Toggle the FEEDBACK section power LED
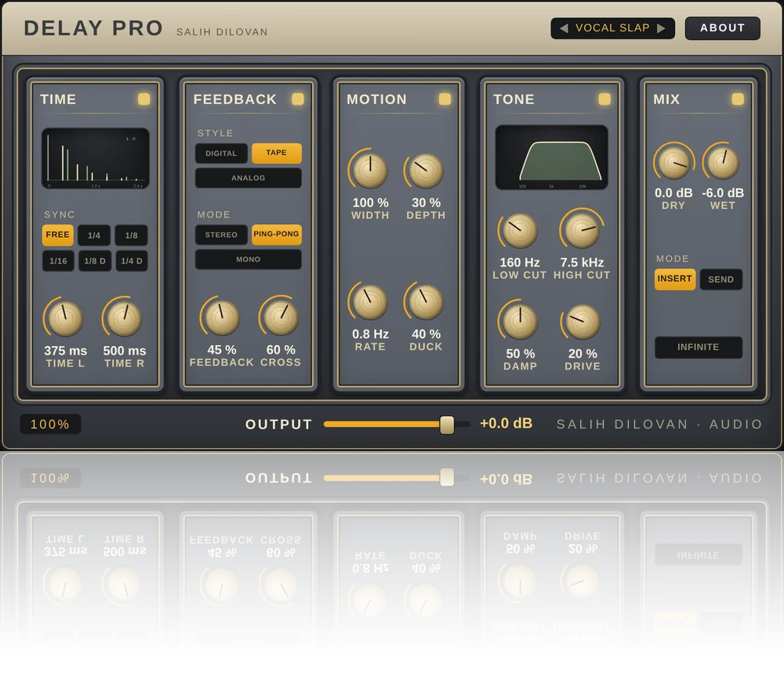Viewport: 784px width, 699px height. pos(298,99)
